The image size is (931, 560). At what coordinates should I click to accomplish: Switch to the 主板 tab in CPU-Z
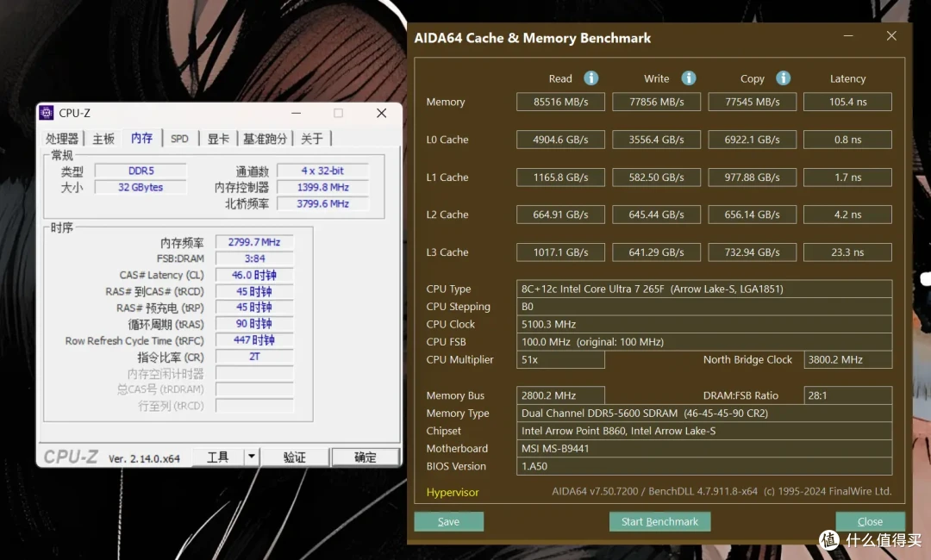[x=103, y=139]
